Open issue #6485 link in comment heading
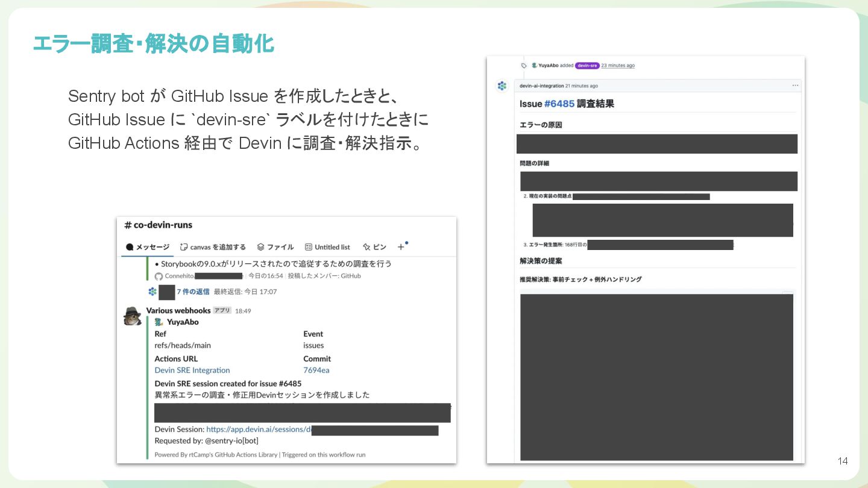 pos(559,104)
